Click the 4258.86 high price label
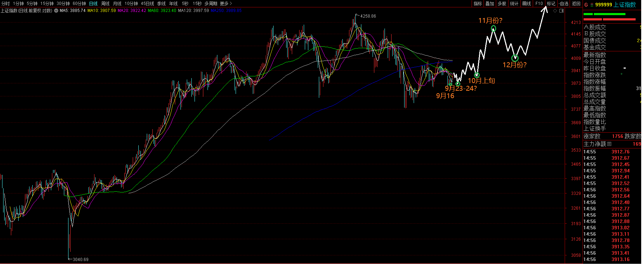Viewport: 644px width, 280px height. tap(368, 16)
